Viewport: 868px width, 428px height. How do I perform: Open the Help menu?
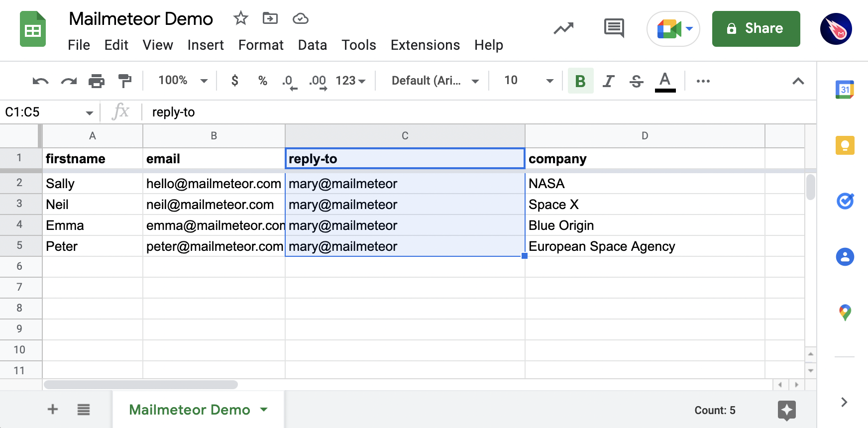(489, 45)
